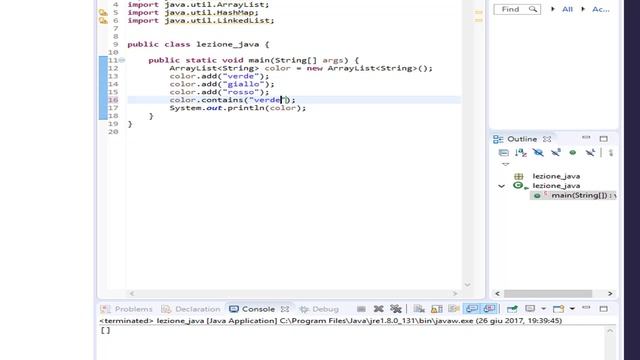640x360 pixels.
Task: Click the Console scrollbar up arrow
Action: point(610,331)
